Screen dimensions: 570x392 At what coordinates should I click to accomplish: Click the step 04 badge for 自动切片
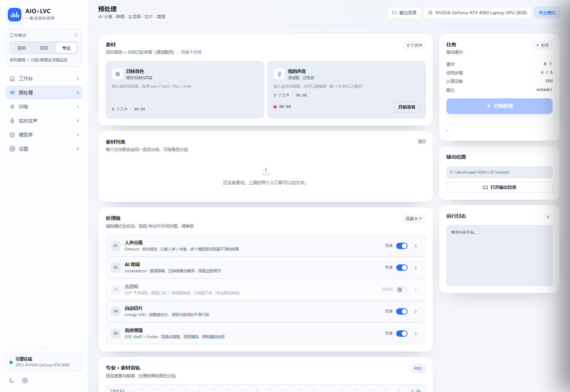[x=116, y=311]
